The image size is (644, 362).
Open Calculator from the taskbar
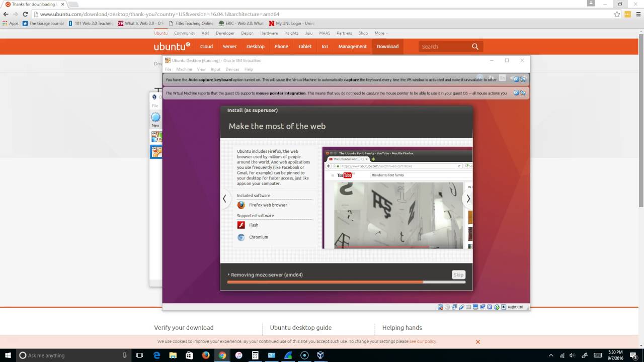tap(255, 355)
